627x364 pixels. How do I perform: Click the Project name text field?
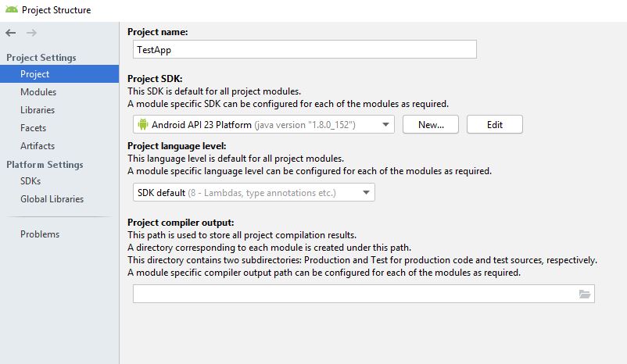pos(305,49)
